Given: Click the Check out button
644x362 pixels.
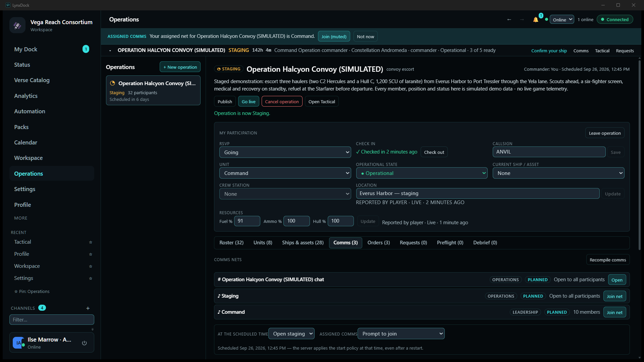Looking at the screenshot, I should 434,152.
